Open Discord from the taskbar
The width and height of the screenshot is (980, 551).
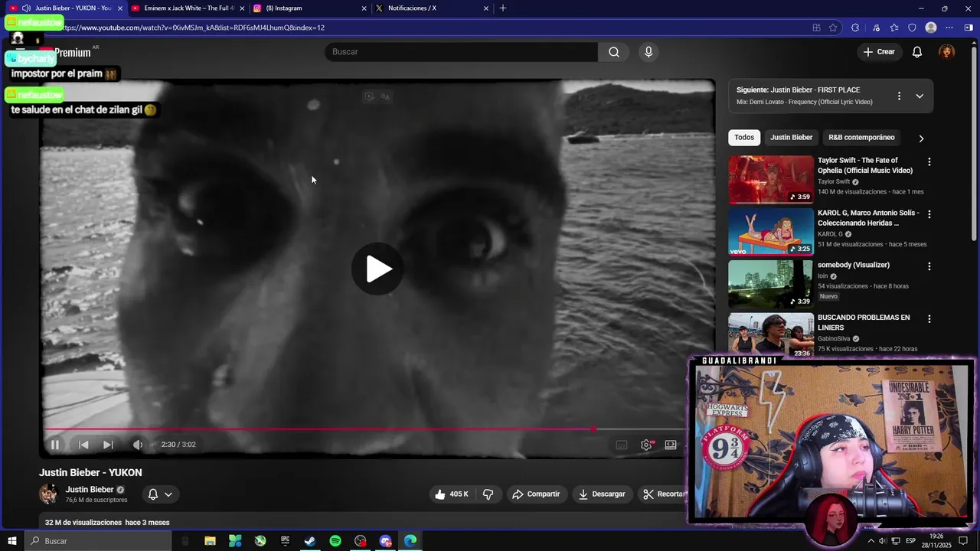(x=385, y=541)
